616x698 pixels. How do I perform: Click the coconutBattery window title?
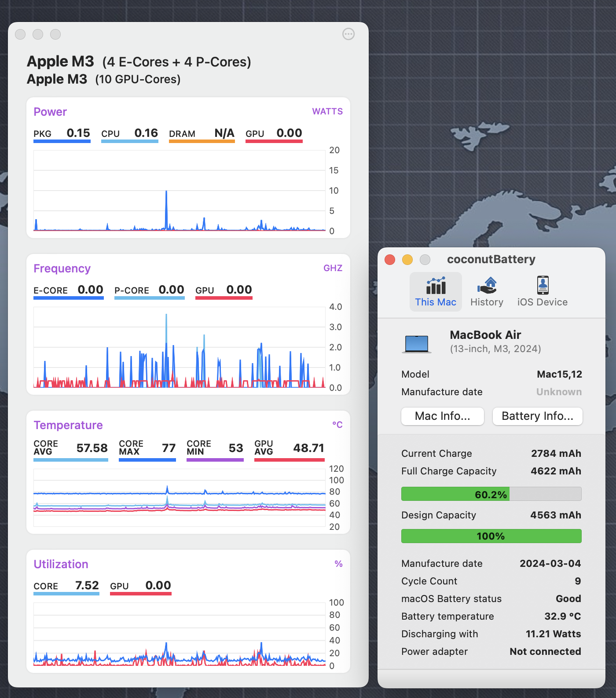pos(491,260)
